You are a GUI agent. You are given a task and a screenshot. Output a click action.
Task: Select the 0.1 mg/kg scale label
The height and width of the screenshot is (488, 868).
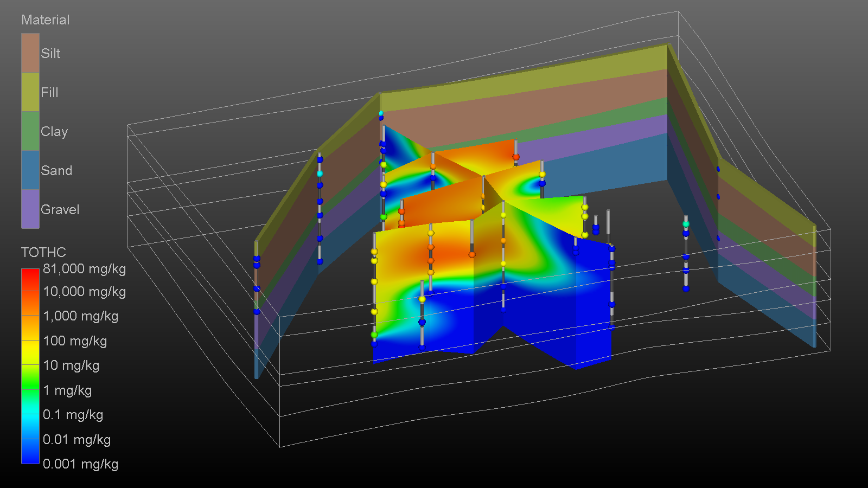(x=73, y=415)
